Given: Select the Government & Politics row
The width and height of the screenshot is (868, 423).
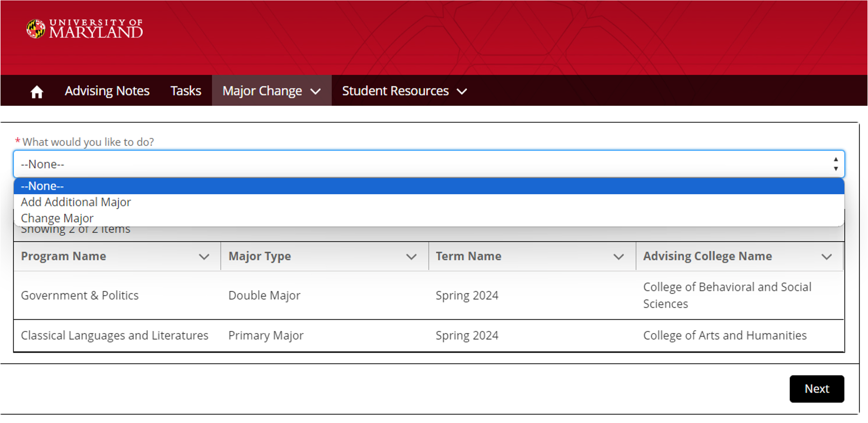Looking at the screenshot, I should (80, 296).
